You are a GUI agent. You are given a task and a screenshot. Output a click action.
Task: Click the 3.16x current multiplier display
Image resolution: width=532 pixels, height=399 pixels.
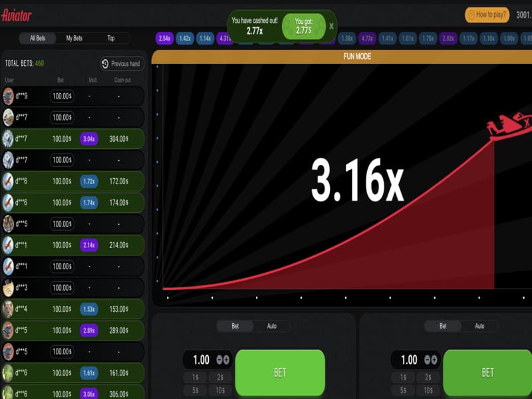tap(358, 180)
